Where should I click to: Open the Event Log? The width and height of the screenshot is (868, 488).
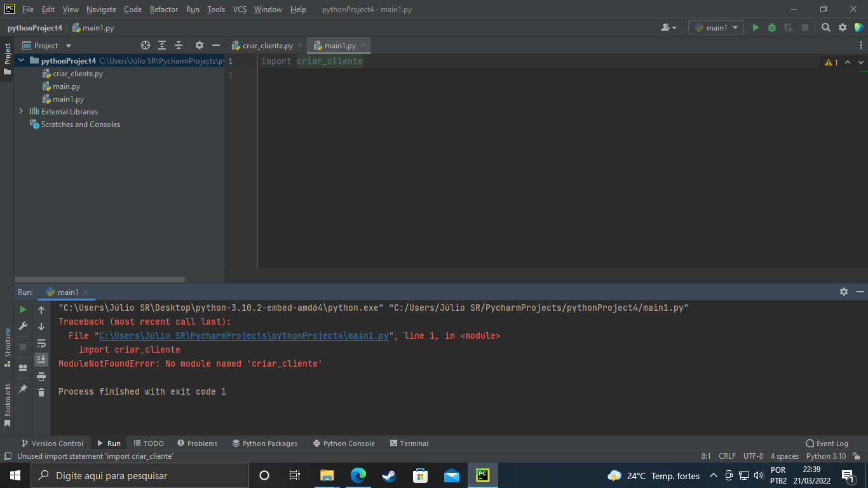pos(827,444)
